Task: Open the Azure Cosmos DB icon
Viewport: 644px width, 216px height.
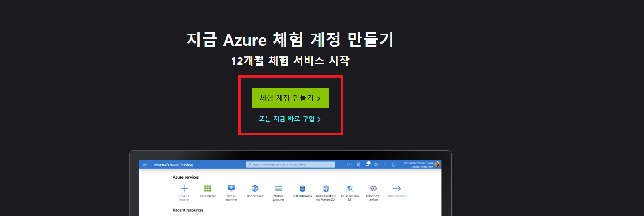Action: coord(350,188)
